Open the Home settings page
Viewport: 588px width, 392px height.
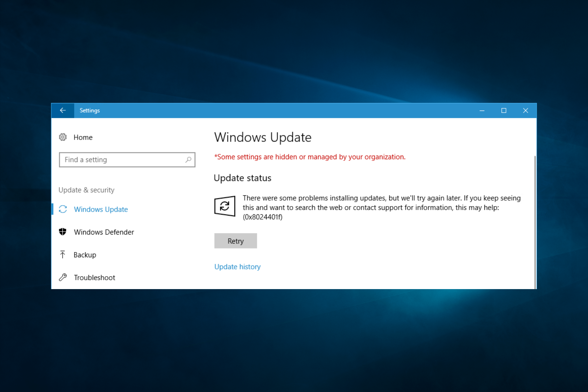coord(83,137)
